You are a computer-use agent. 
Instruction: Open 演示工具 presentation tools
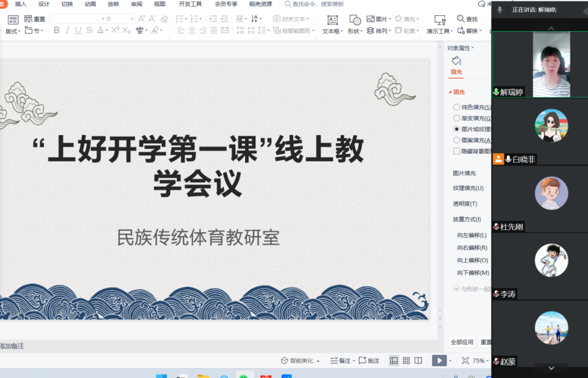click(439, 25)
